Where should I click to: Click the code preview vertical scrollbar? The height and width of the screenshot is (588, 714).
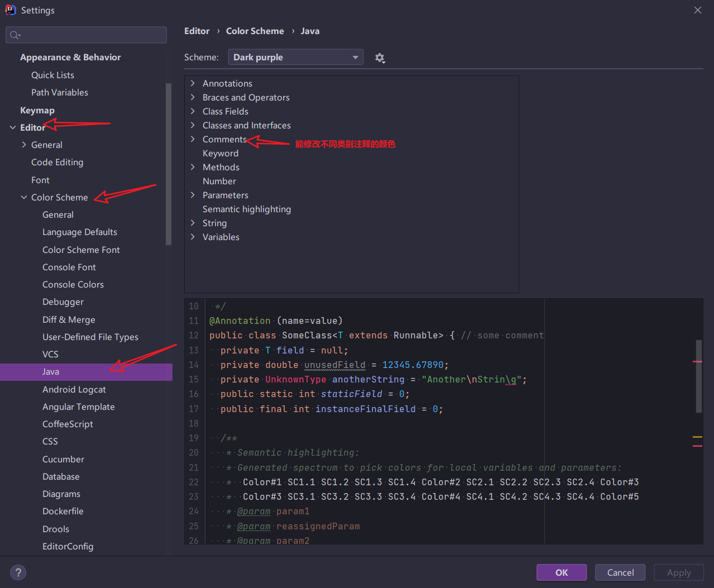tap(699, 376)
